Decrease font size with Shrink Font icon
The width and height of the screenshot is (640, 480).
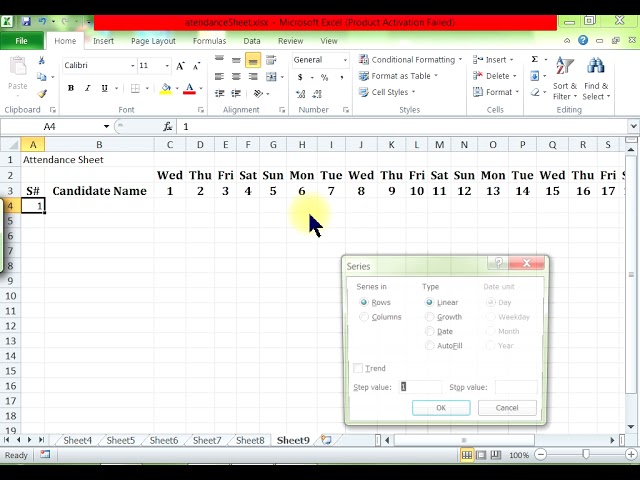click(196, 66)
